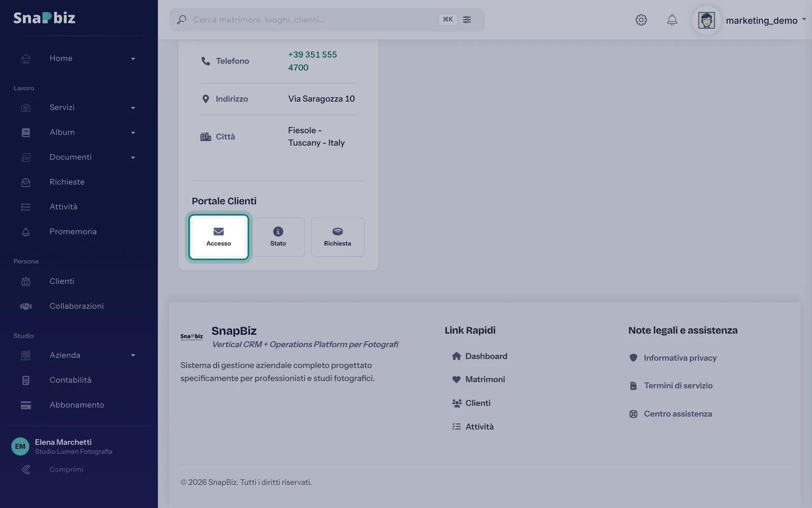The image size is (812, 508).
Task: Click the Album book icon
Action: coord(26,133)
